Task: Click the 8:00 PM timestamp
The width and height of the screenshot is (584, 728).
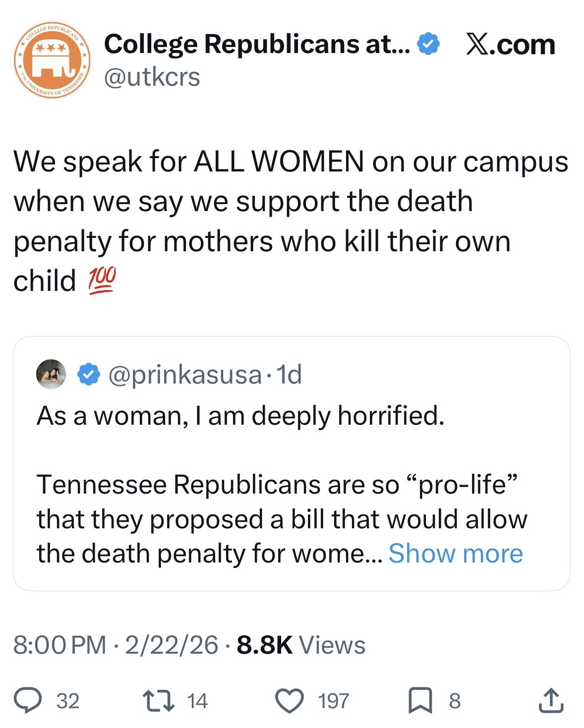Action: [59, 645]
